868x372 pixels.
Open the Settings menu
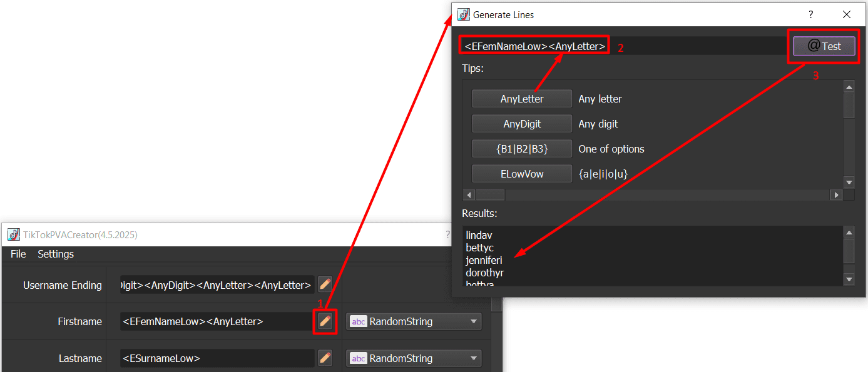click(56, 254)
